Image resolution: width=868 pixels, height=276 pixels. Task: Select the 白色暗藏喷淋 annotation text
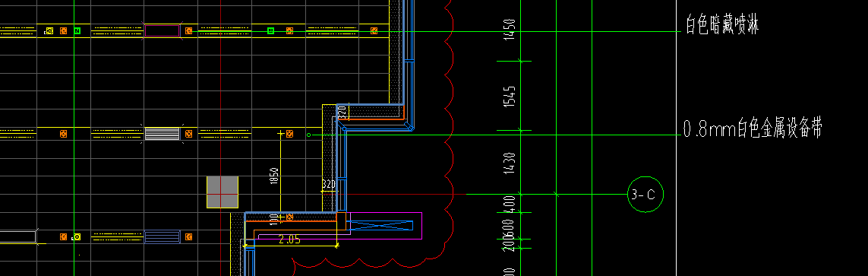click(x=722, y=26)
